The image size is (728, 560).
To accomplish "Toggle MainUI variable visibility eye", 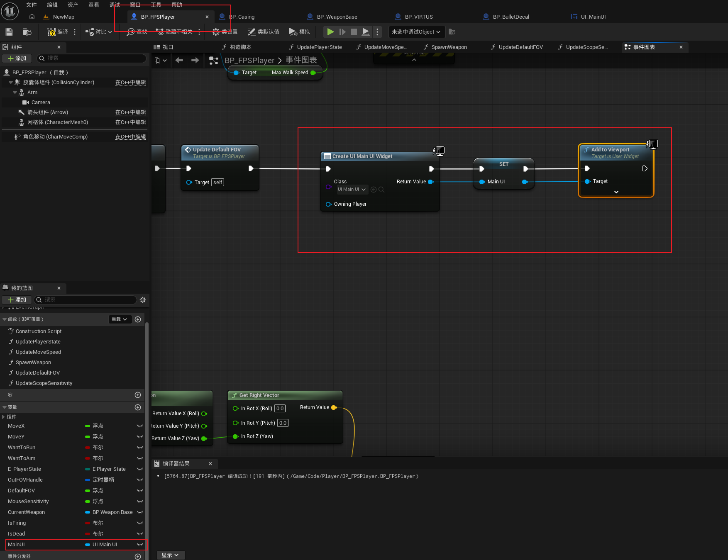I will [140, 545].
